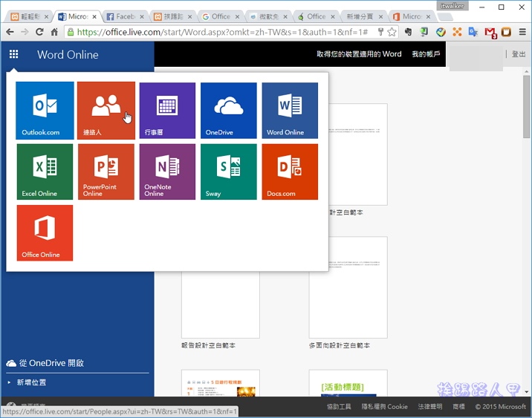Open 法律聲明 footer link

430,406
